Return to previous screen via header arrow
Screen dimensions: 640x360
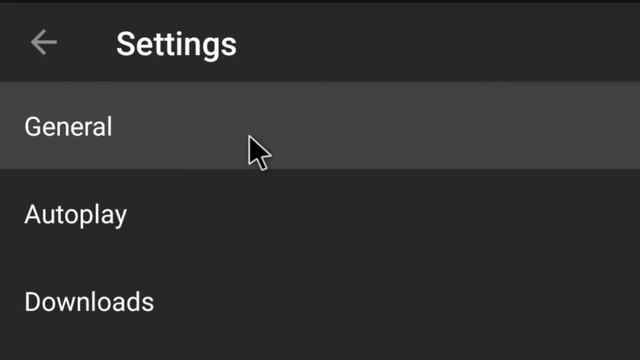tap(44, 42)
